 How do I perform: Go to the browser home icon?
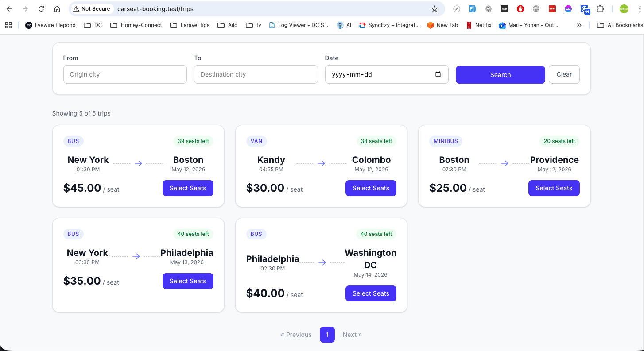pos(57,9)
